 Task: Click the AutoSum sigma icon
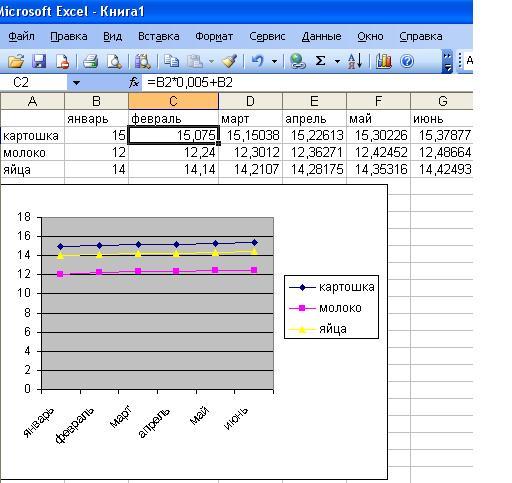320,61
